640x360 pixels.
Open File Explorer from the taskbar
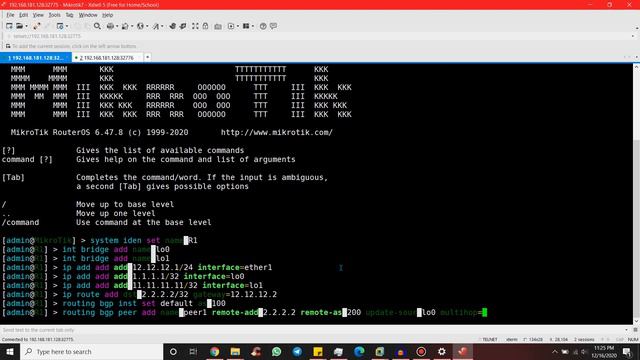point(235,351)
